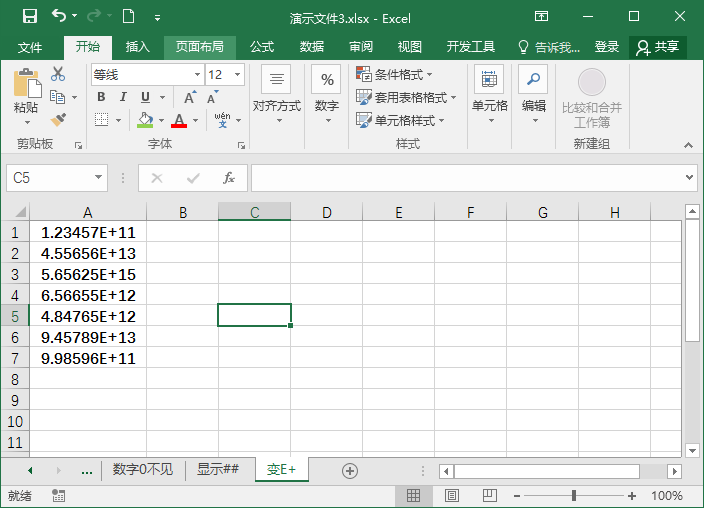The image size is (704, 508).
Task: Click 套用表格格式 format as table
Action: pos(406,97)
